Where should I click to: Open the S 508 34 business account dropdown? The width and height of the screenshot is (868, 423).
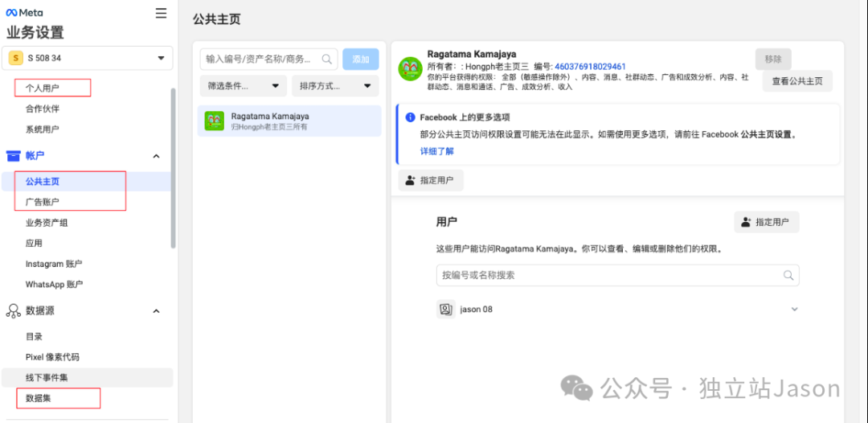pos(88,58)
